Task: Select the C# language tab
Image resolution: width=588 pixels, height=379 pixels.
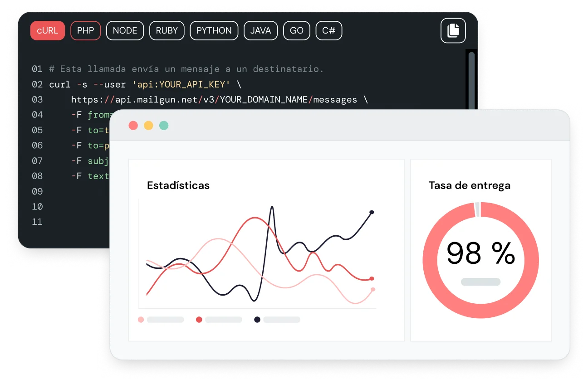Action: pyautogui.click(x=329, y=30)
